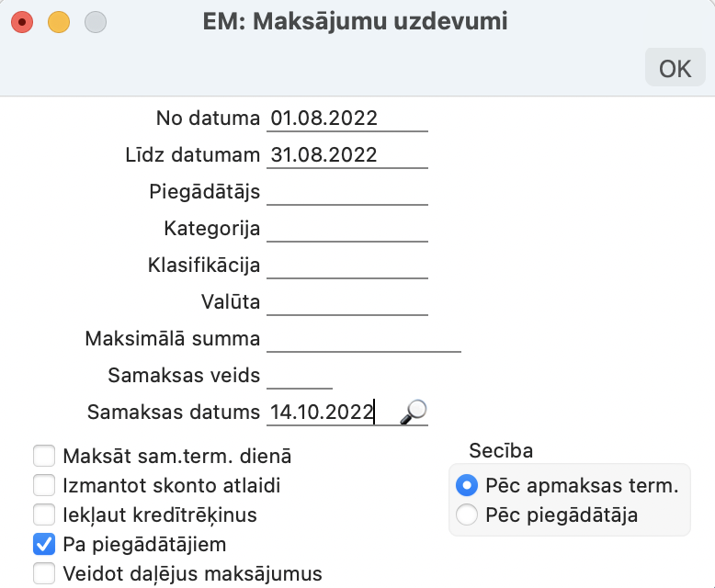Click the No datuma date field
Screen dimensions: 715x588
[x=347, y=119]
